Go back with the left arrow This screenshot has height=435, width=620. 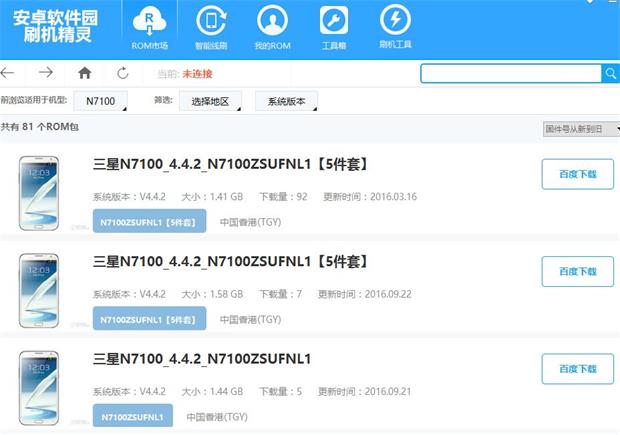(x=8, y=73)
